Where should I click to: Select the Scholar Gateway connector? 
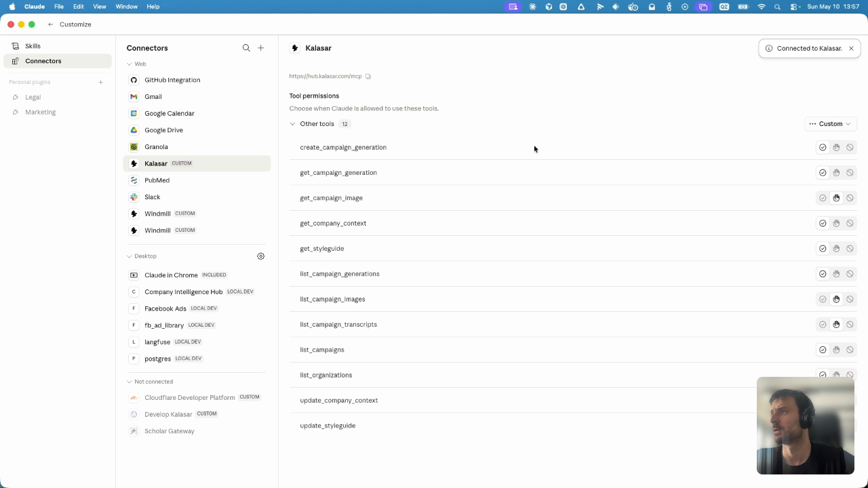click(x=197, y=431)
